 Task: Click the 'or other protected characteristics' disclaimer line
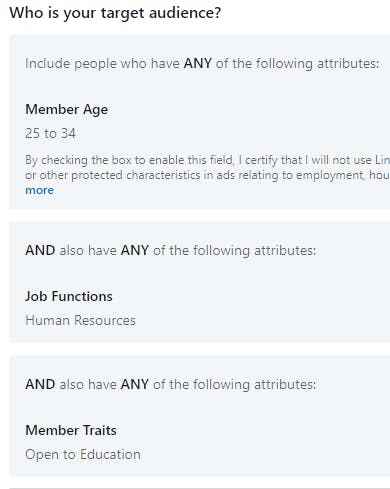pos(207,175)
